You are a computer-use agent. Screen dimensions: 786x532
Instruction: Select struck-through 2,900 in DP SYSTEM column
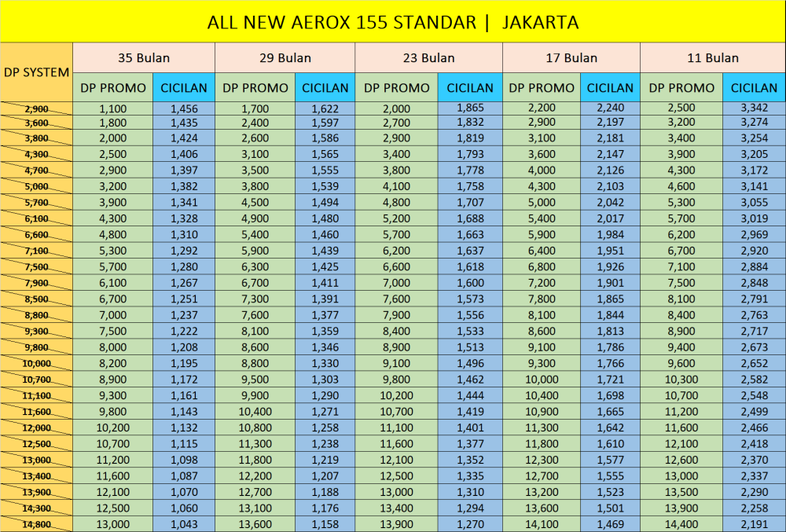click(x=36, y=109)
